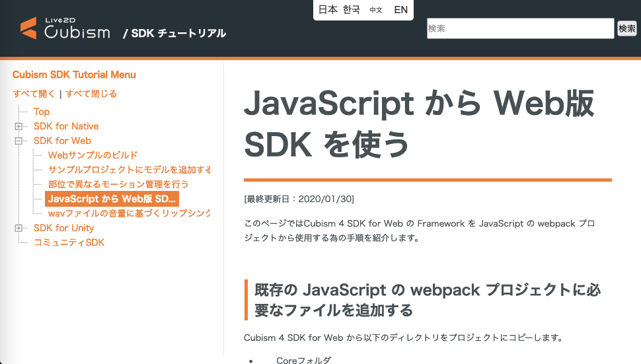Select highlighted JavaScript から Web版 SD... item
The image size is (641, 364).
point(112,199)
